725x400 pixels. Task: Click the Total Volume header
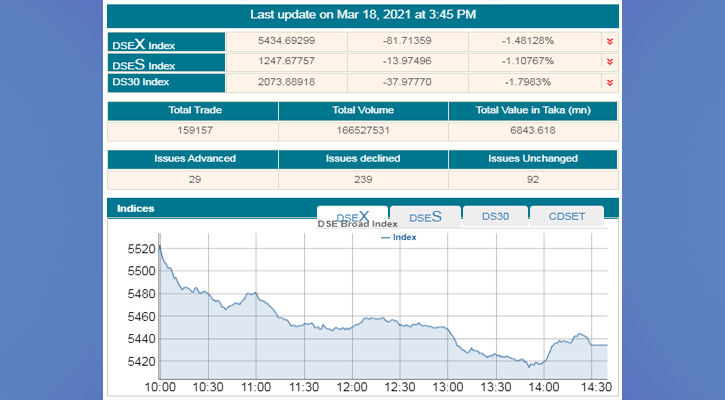tap(362, 111)
